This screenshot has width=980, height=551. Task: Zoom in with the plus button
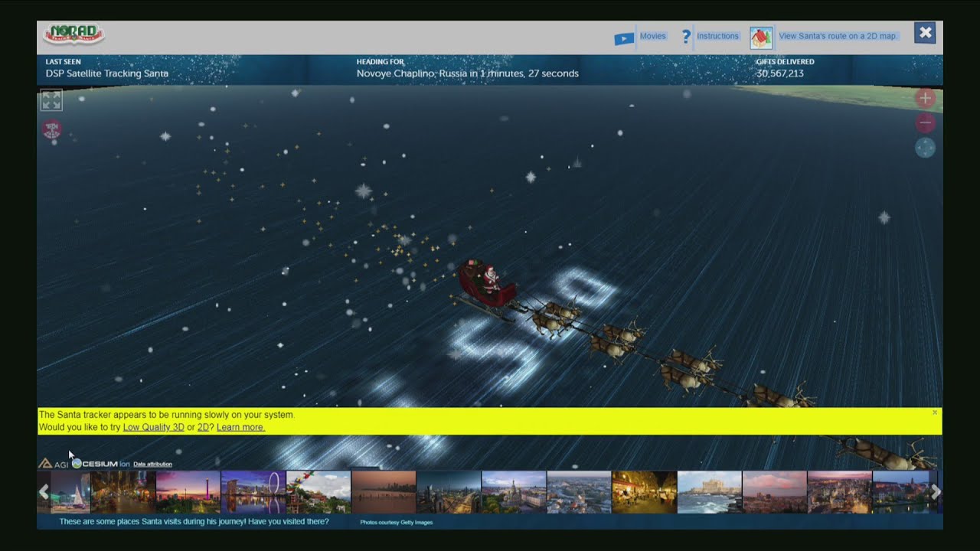925,98
